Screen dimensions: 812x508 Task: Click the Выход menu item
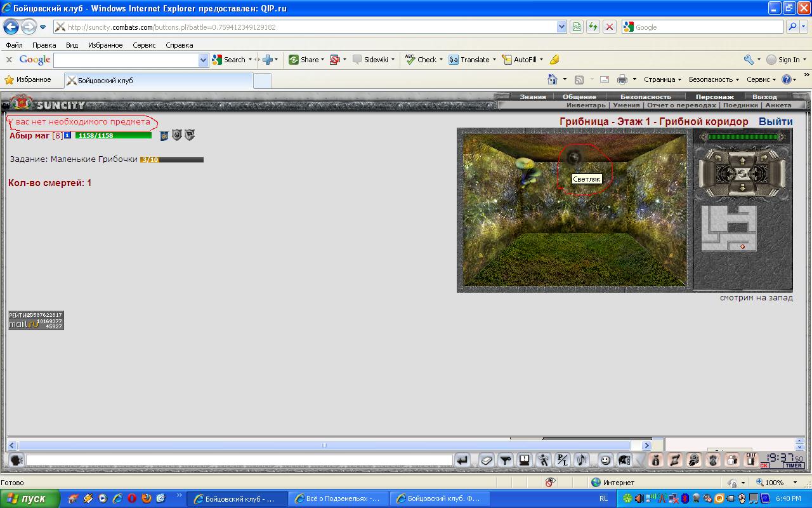[x=764, y=97]
